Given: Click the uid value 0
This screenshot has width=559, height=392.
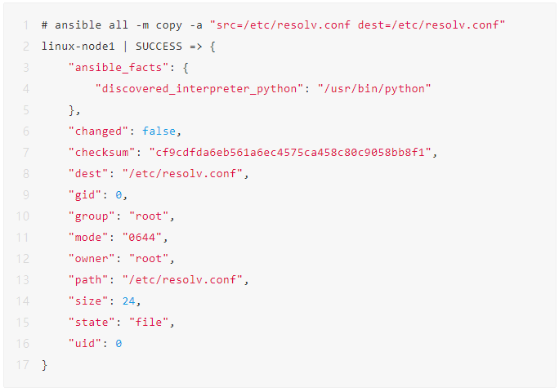Looking at the screenshot, I should tap(119, 344).
